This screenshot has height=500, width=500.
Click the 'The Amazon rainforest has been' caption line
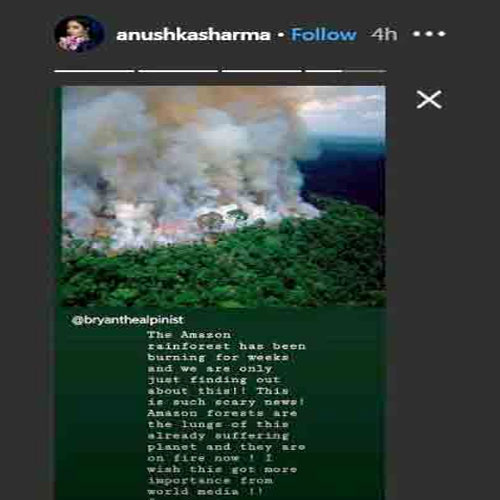pos(226,340)
